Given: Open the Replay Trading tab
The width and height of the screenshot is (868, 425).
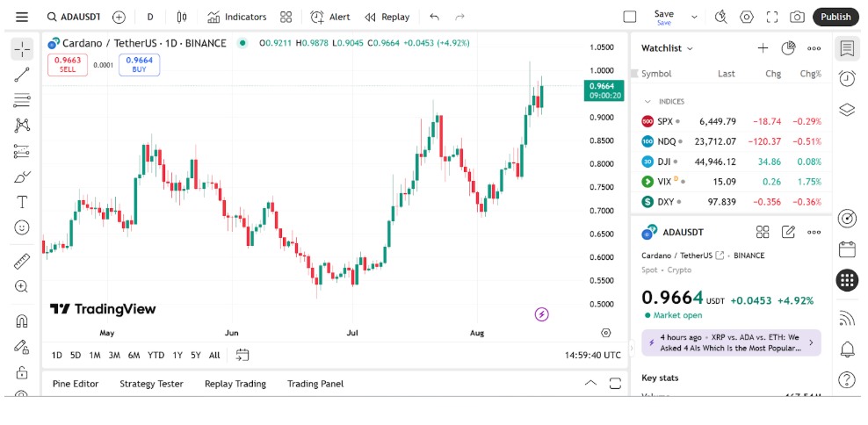Looking at the screenshot, I should click(235, 384).
